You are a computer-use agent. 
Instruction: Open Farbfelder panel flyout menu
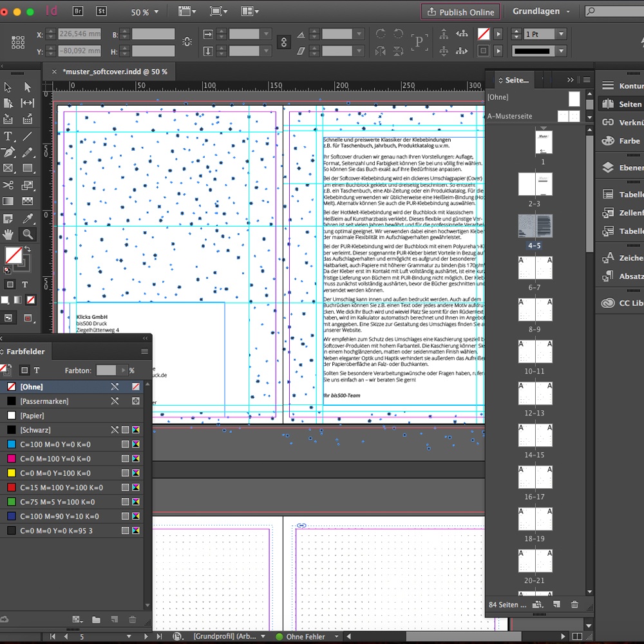(x=144, y=352)
